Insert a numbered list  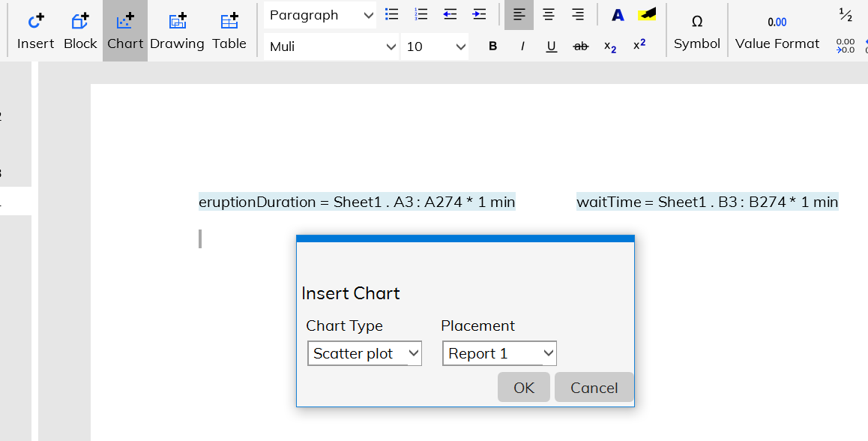click(421, 14)
